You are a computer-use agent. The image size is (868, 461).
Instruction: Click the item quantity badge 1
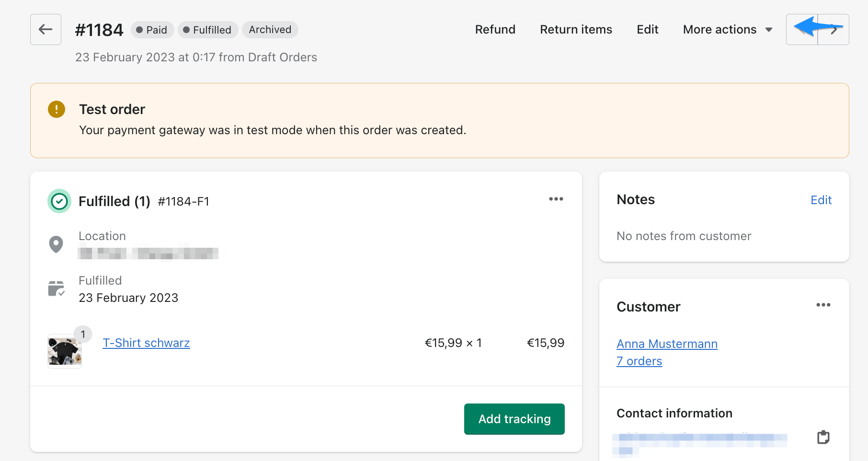point(83,334)
